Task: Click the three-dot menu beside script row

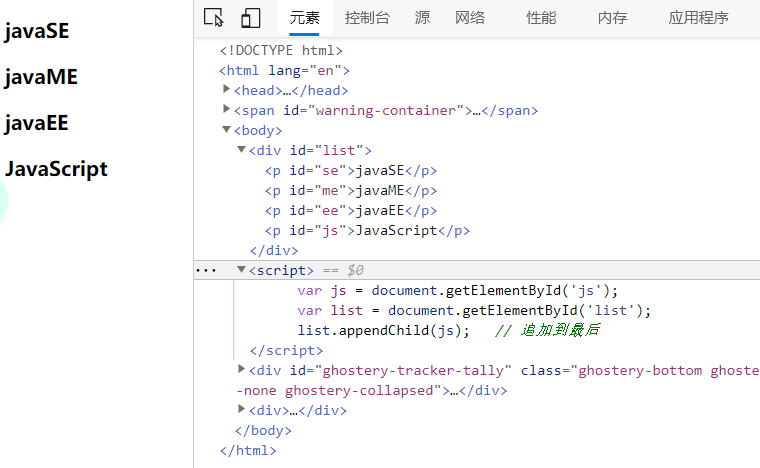Action: click(x=206, y=270)
